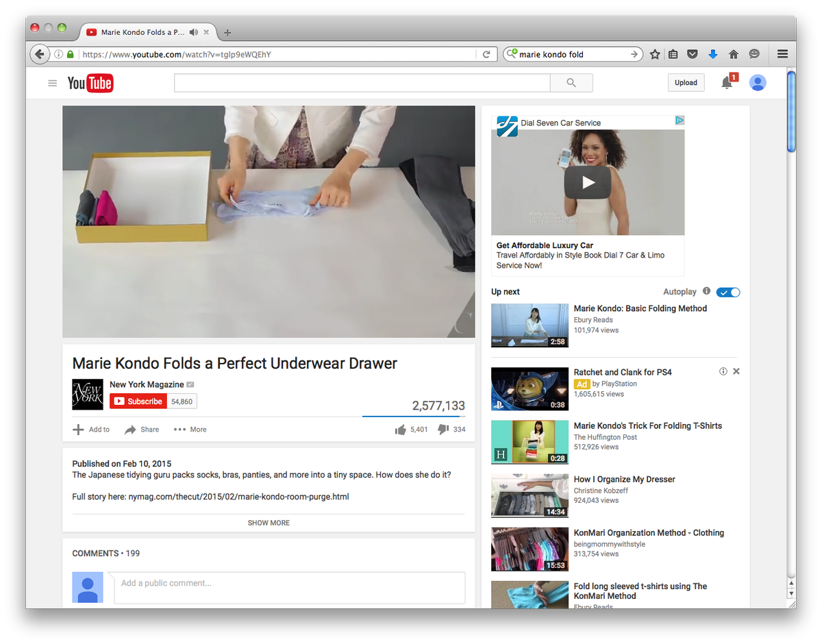Dismiss the Ratchet and Clank ad
Viewport: 822px width, 644px height.
tap(736, 371)
